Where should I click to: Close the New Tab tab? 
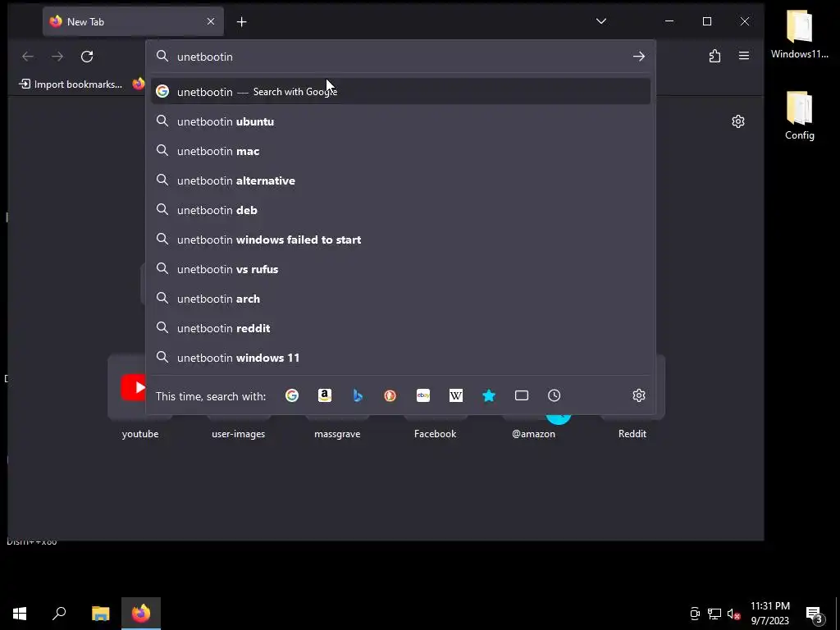(211, 21)
